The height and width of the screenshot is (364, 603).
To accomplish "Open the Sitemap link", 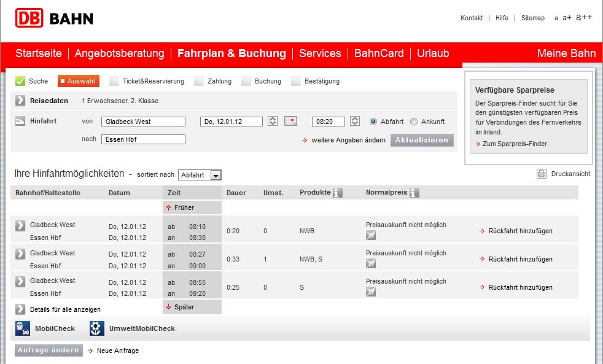I will click(x=532, y=18).
